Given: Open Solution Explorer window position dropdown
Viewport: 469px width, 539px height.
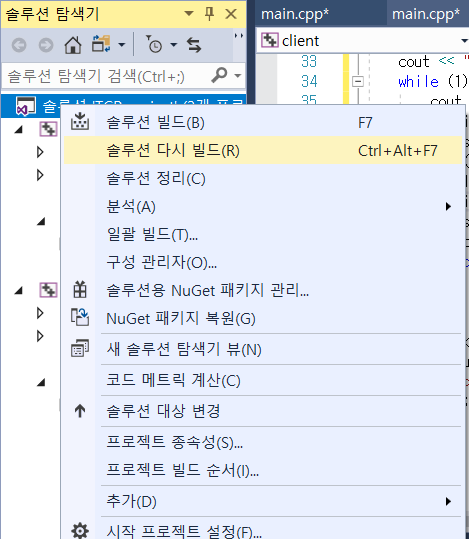Looking at the screenshot, I should point(189,14).
